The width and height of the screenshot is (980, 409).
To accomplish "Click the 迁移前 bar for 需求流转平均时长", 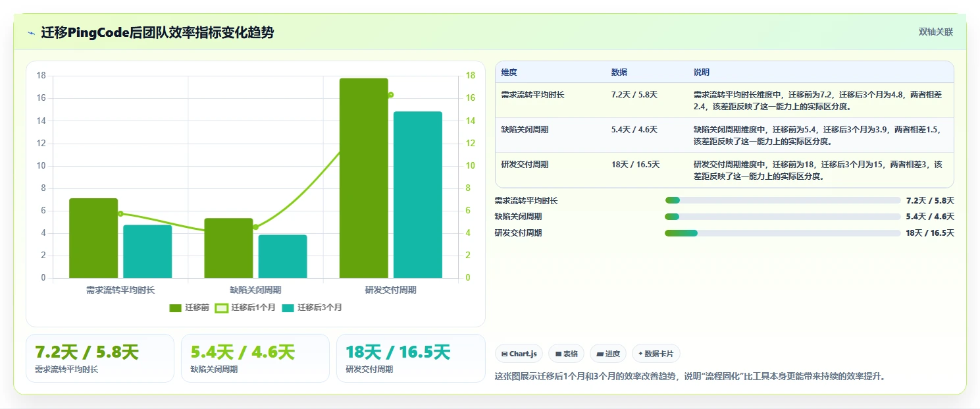I will pos(93,238).
